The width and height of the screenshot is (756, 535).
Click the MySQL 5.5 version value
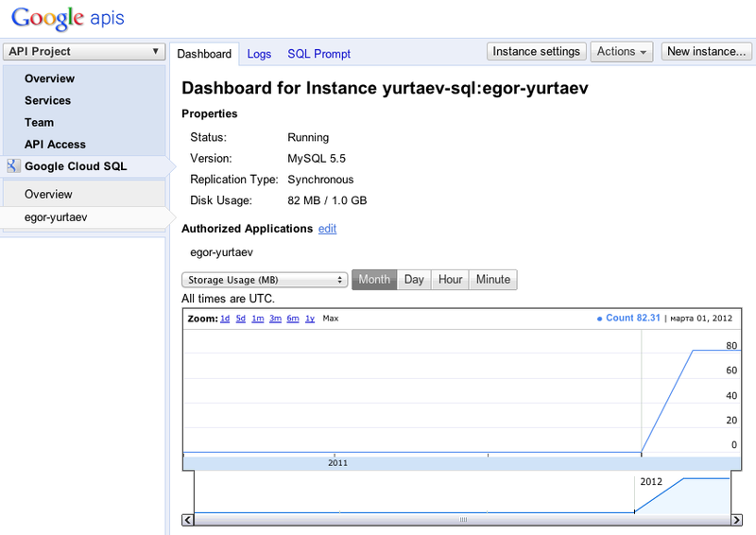click(x=317, y=158)
